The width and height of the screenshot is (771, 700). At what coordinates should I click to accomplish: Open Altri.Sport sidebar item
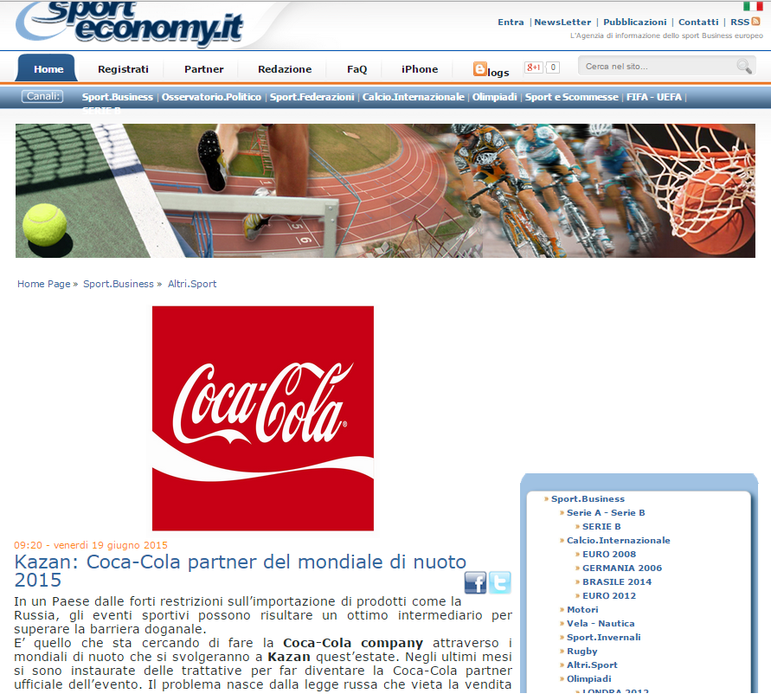[592, 665]
